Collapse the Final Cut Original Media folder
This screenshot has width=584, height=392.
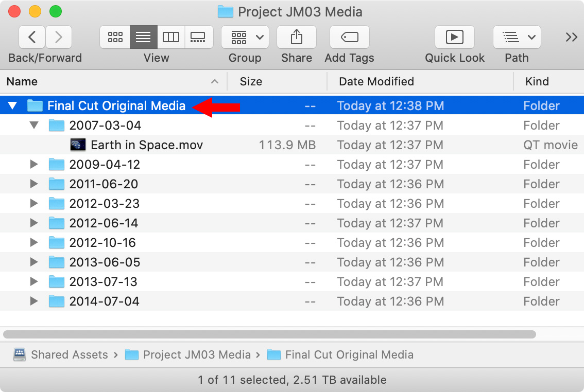pyautogui.click(x=13, y=105)
